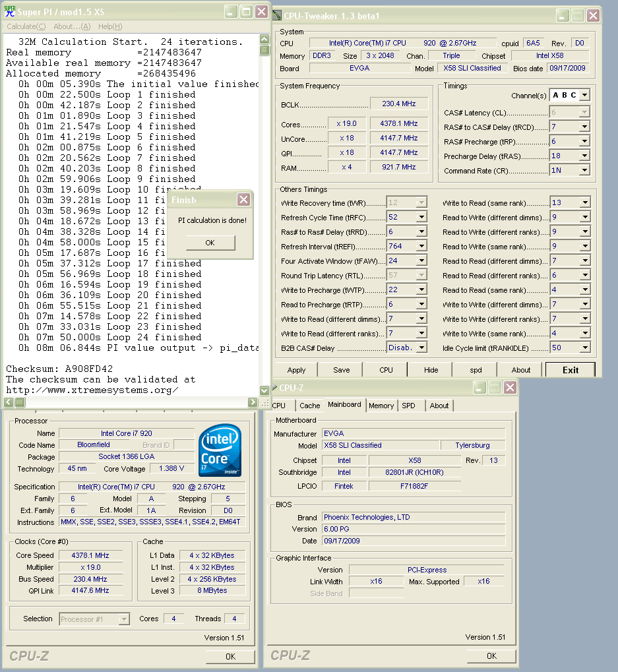Click the X58 SLI Classified model field in CPU-Z
618x672 pixels.
pyautogui.click(x=381, y=445)
